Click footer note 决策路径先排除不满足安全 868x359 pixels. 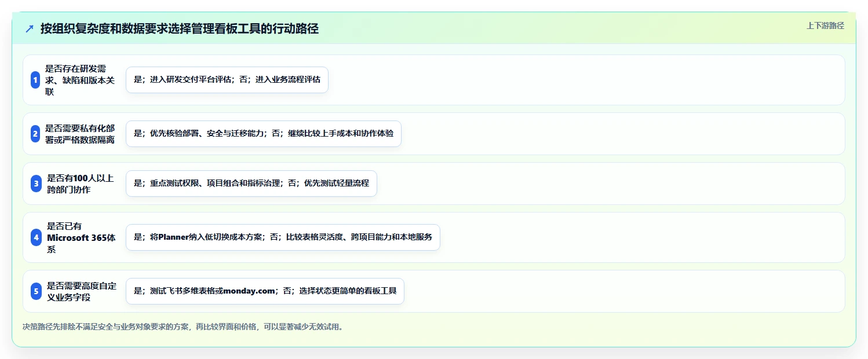pyautogui.click(x=183, y=327)
